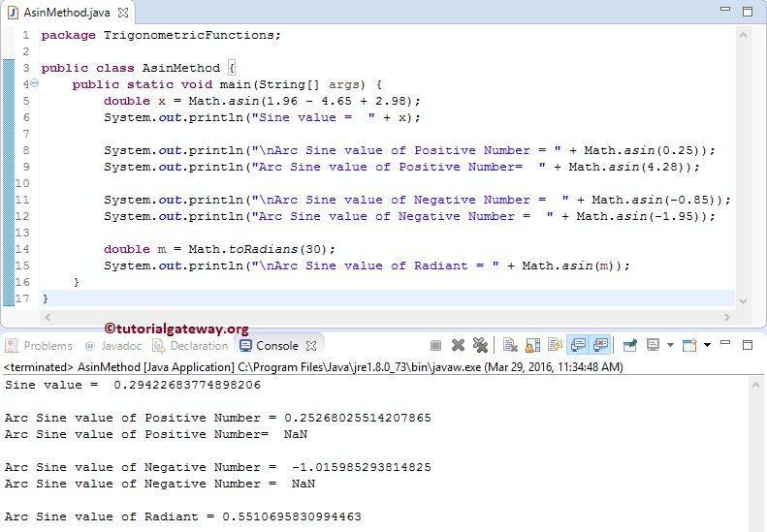This screenshot has height=532, width=767.
Task: Click the Console tab's monitor icon
Action: click(245, 346)
